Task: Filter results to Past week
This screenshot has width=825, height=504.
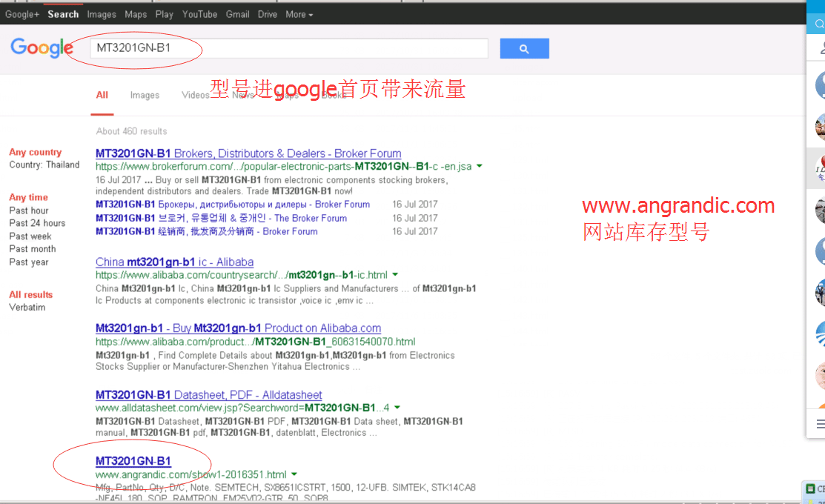Action: tap(30, 236)
